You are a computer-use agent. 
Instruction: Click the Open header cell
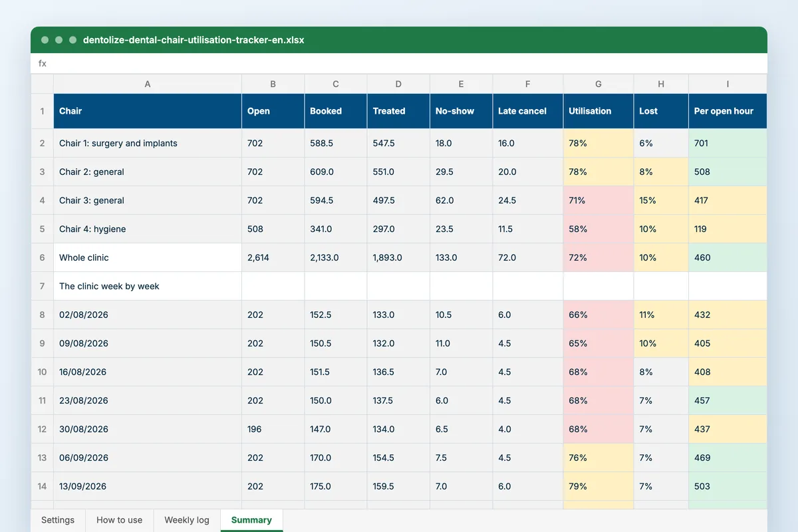(273, 111)
